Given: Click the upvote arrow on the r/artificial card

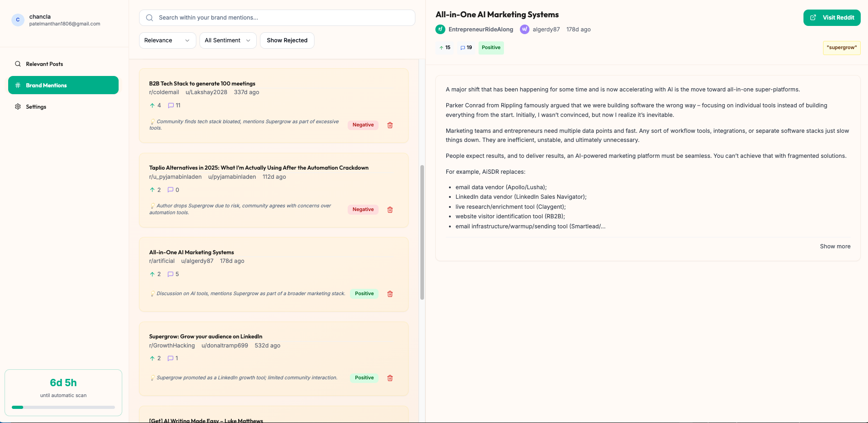Looking at the screenshot, I should click(152, 274).
